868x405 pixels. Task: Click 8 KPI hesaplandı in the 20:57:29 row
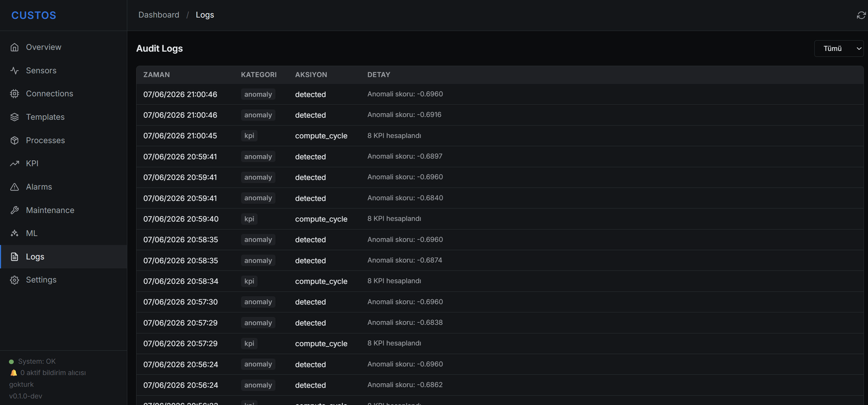pos(394,343)
